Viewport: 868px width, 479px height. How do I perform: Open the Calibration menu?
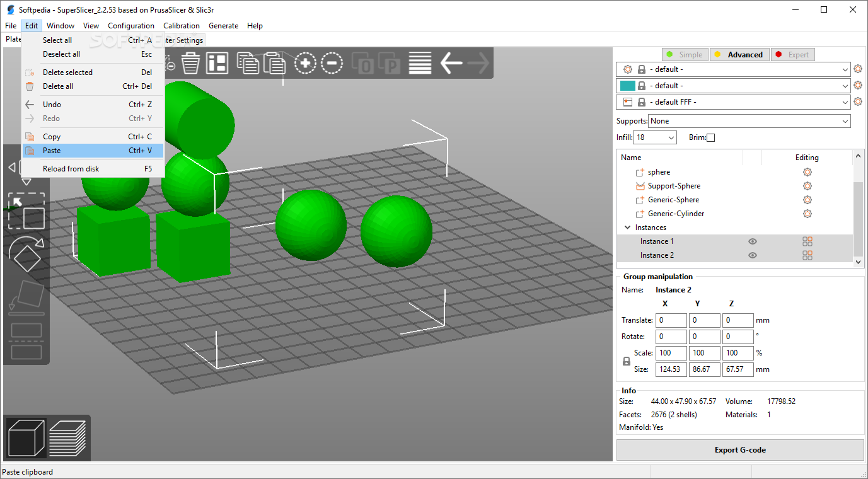tap(182, 26)
